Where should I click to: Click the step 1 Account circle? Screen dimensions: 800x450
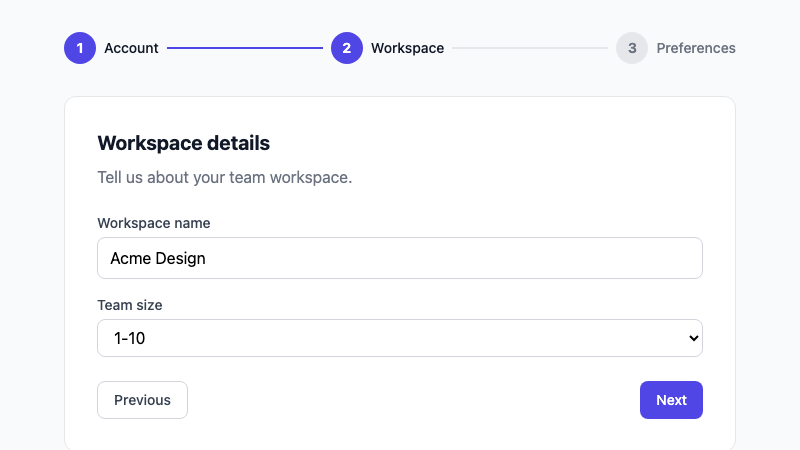pos(80,48)
